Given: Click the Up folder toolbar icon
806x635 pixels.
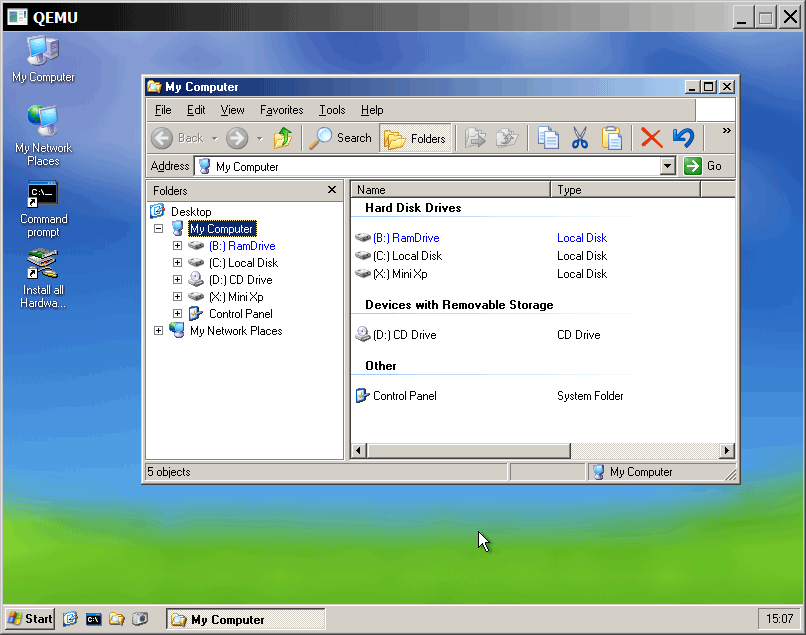Looking at the screenshot, I should pyautogui.click(x=283, y=138).
